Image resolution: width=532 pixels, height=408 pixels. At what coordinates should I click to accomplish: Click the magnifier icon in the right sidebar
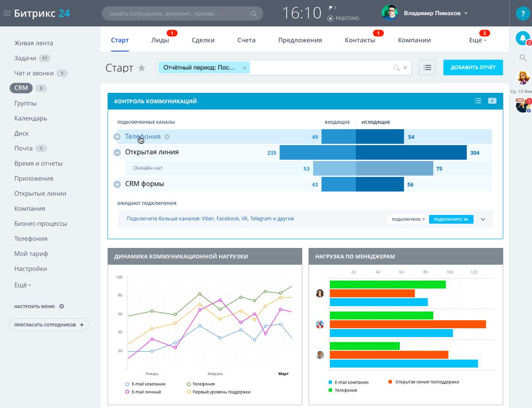523,58
